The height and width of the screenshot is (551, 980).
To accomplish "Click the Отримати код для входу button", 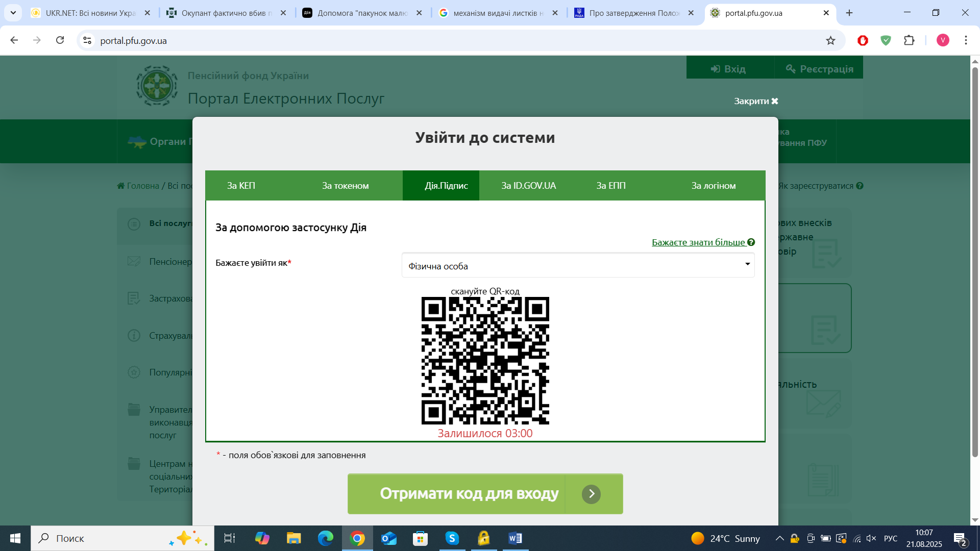I will (x=485, y=494).
